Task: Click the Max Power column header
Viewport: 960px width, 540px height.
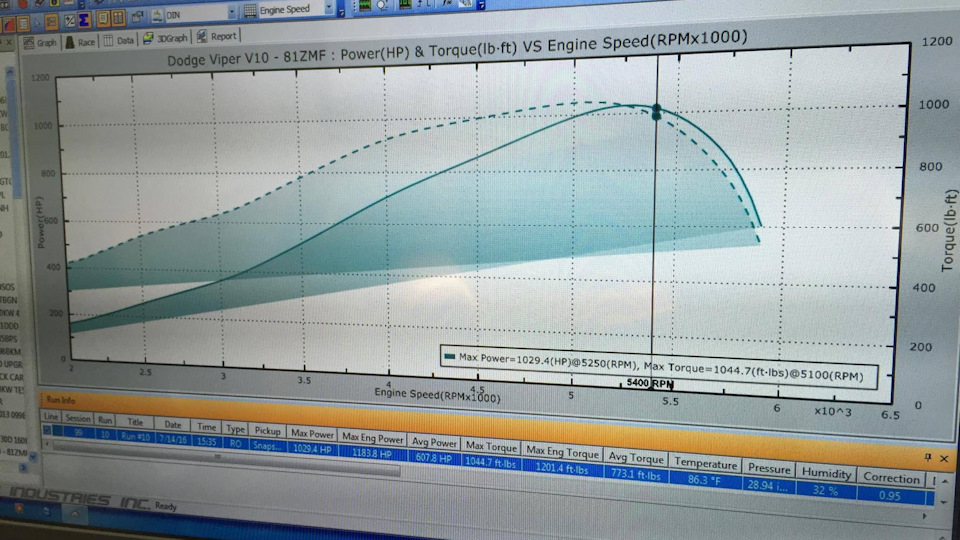Action: (x=312, y=433)
